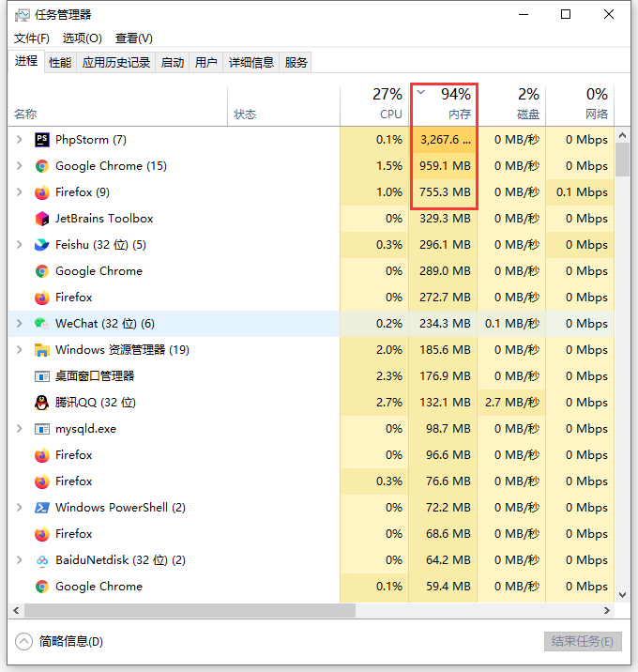638x672 pixels.
Task: Click the Windows PowerShell icon
Action: [x=42, y=508]
